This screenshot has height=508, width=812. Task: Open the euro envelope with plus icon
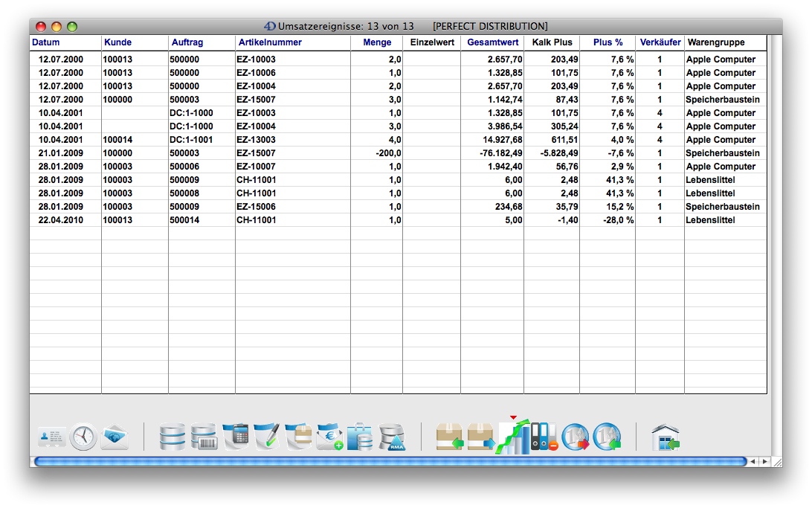point(329,437)
